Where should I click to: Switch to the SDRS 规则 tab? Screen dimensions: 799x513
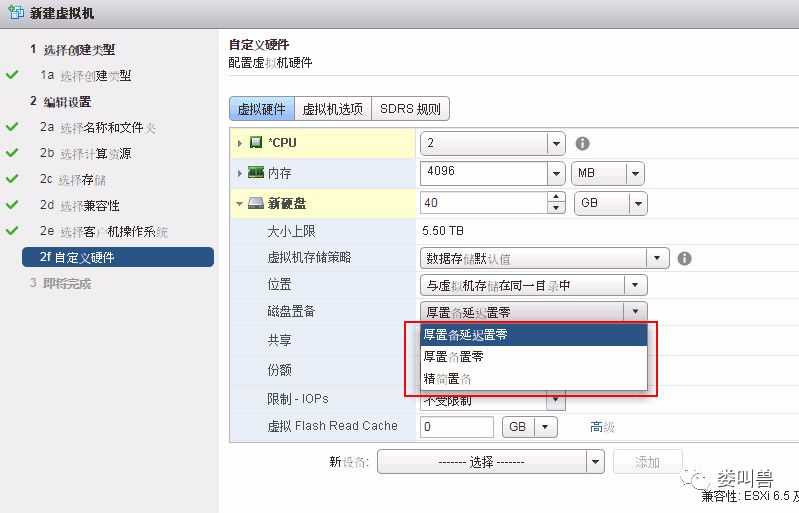[410, 109]
